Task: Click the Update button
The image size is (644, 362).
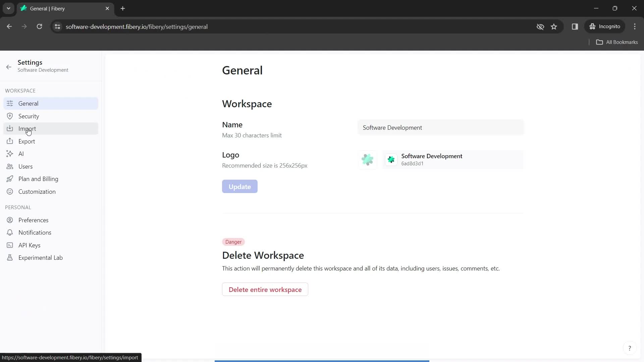Action: point(239,186)
